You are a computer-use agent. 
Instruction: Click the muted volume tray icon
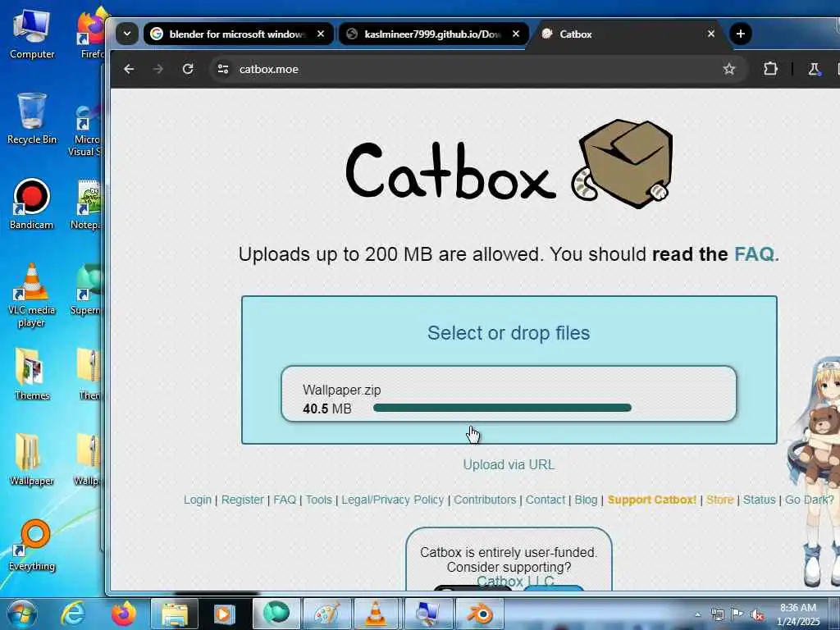coord(758,614)
